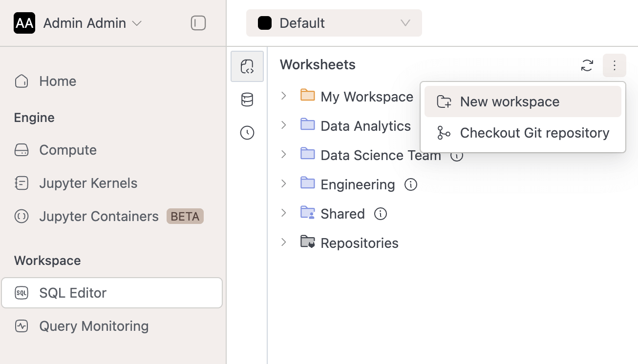The width and height of the screenshot is (638, 364).
Task: Expand Data Analytics chevron
Action: pyautogui.click(x=284, y=125)
